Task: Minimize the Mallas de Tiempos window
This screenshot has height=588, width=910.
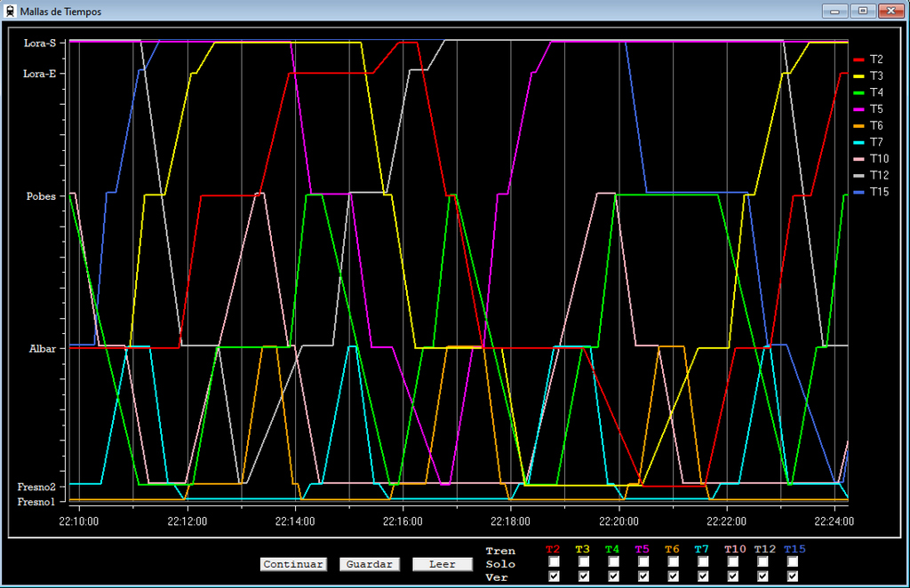Action: tap(834, 11)
